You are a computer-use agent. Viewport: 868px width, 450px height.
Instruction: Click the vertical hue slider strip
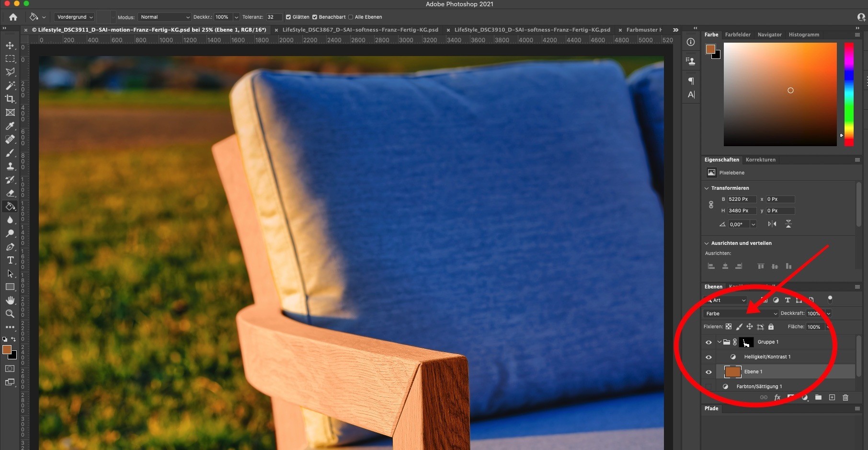(x=849, y=94)
